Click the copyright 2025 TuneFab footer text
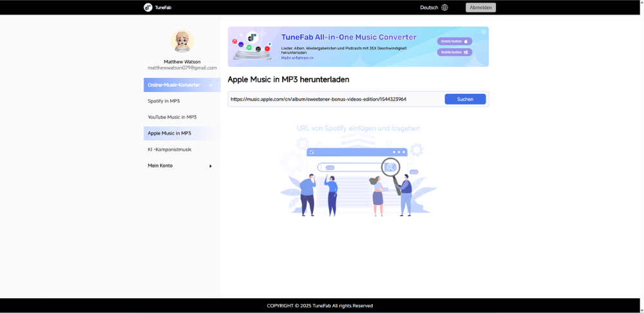 [x=320, y=306]
